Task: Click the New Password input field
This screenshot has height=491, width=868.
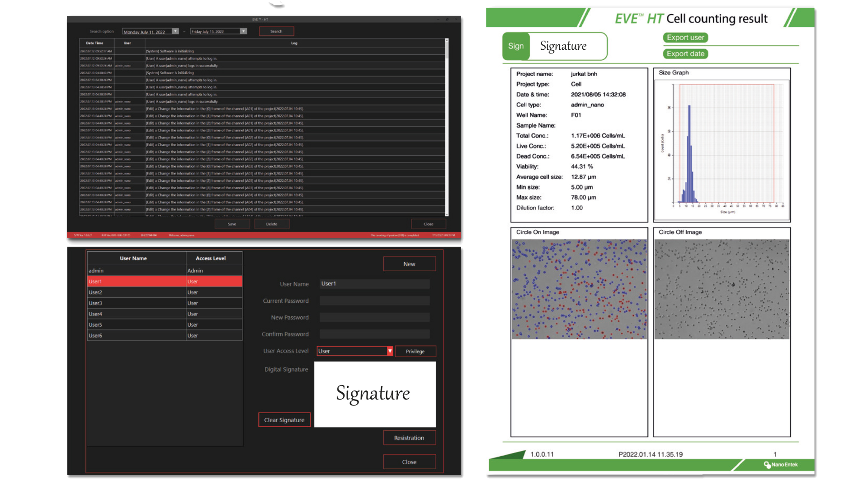Action: coord(374,318)
